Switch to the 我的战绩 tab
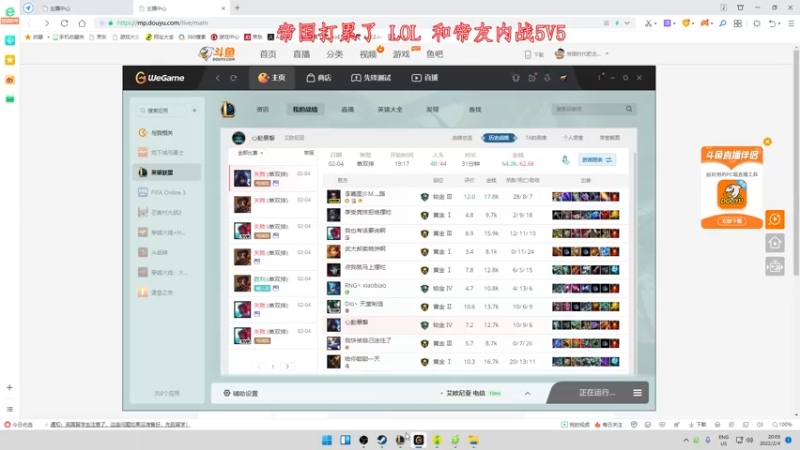The height and width of the screenshot is (450, 800). pos(305,109)
